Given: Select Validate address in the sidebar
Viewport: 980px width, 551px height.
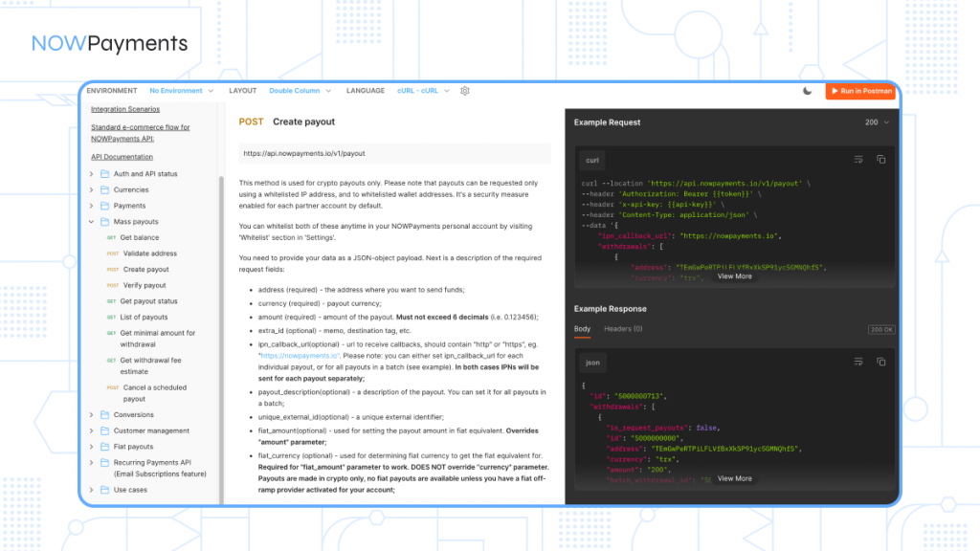Looking at the screenshot, I should 148,253.
